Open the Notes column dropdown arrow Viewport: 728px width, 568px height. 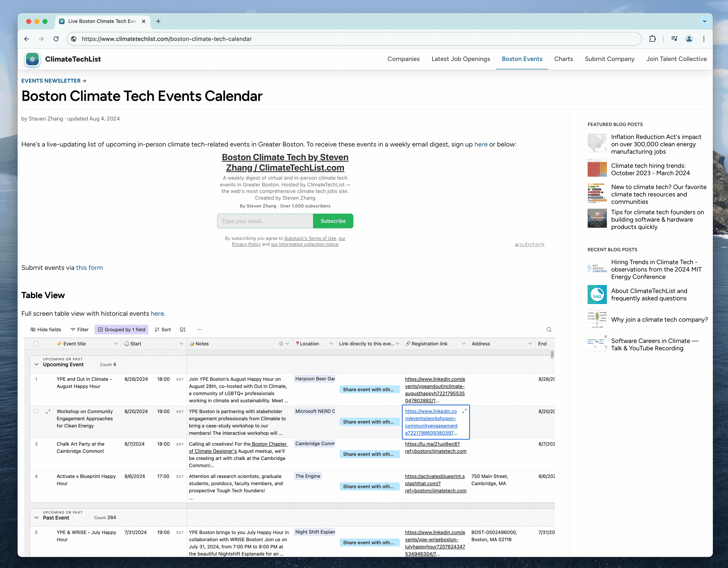287,344
